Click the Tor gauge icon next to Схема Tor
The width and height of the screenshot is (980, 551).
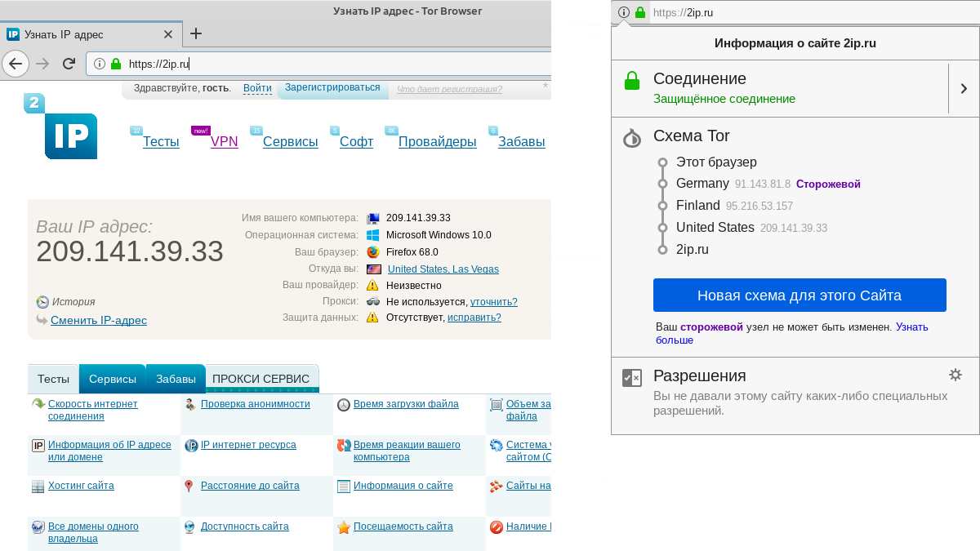point(632,138)
